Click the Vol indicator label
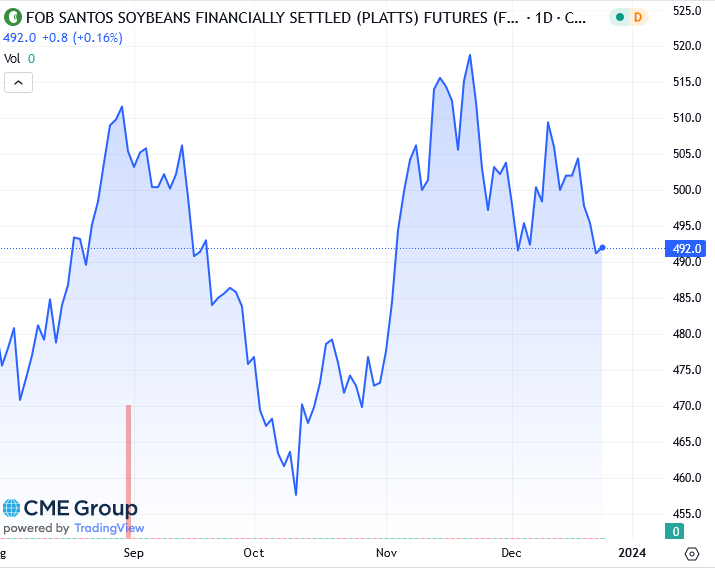Image resolution: width=715 pixels, height=569 pixels. pyautogui.click(x=12, y=58)
